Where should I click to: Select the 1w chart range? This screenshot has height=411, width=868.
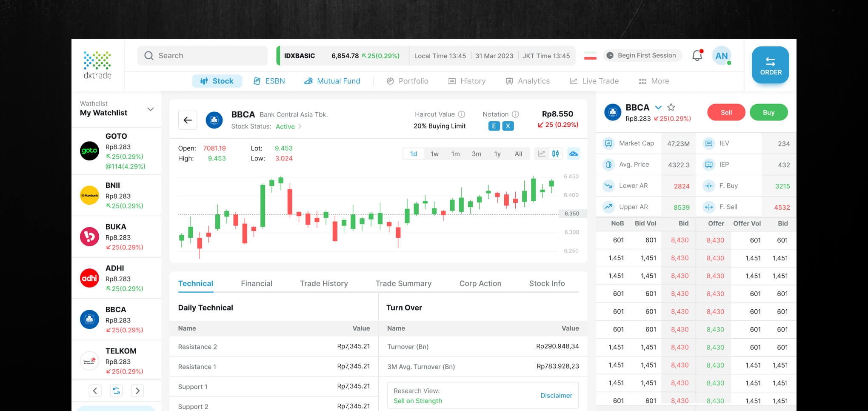[x=434, y=154]
